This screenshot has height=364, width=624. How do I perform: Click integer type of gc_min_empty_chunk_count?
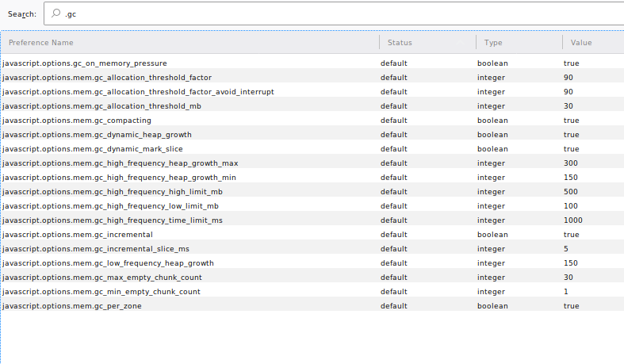tap(492, 291)
